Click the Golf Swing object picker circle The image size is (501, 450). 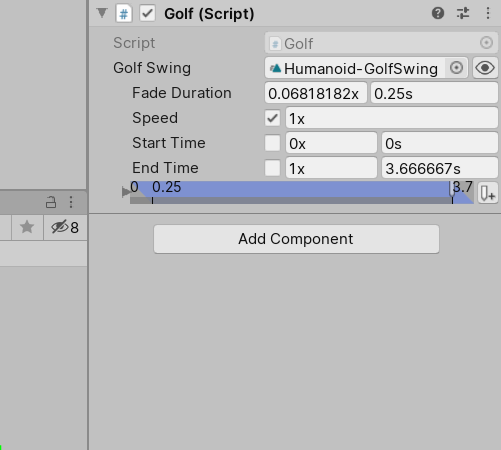point(456,68)
